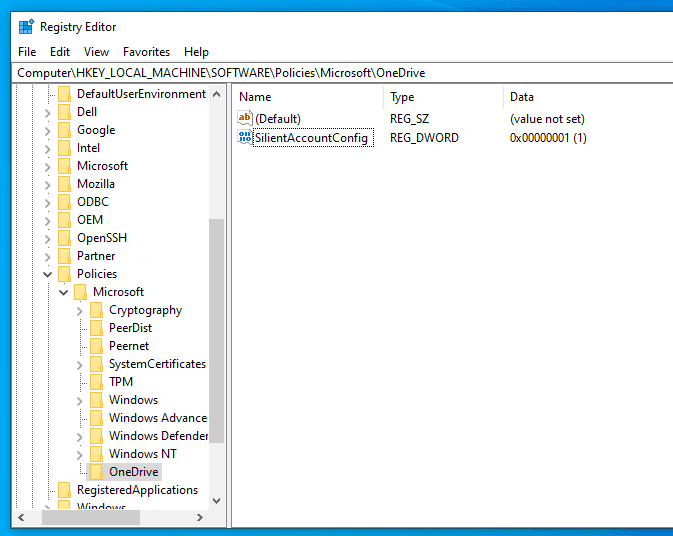
Task: Click the folder icon of the OpenSSH key
Action: pyautogui.click(x=64, y=238)
